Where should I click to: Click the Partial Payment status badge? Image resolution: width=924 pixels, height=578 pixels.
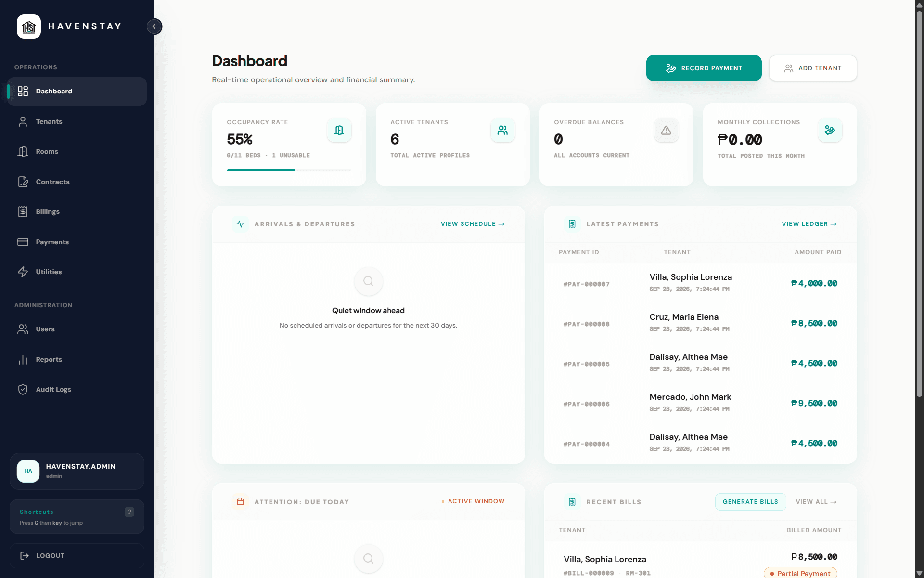click(x=800, y=573)
